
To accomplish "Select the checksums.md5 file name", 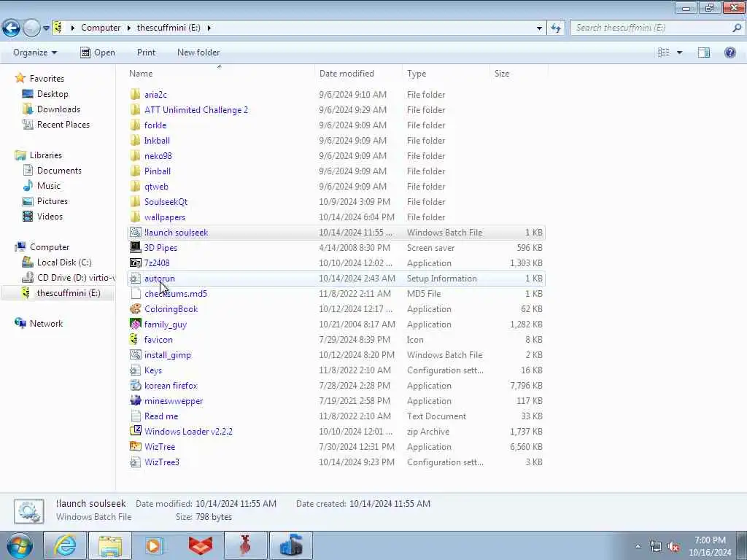I will (x=175, y=294).
